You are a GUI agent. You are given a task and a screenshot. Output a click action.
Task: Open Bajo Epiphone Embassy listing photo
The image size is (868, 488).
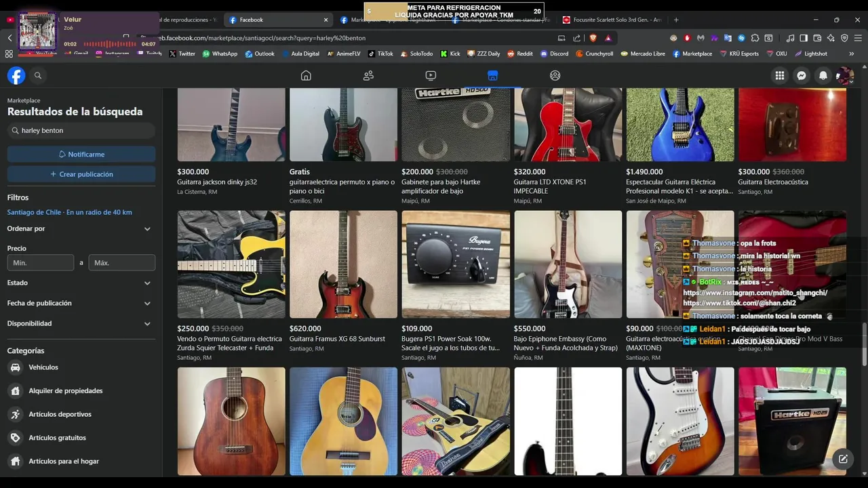[568, 264]
